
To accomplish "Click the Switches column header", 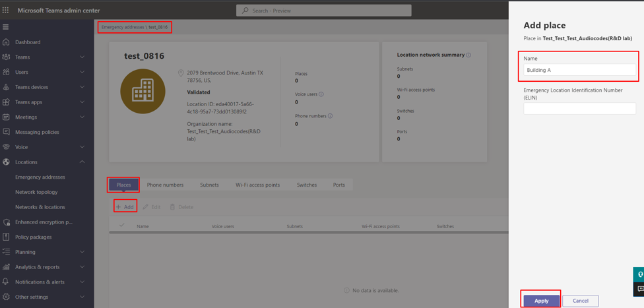I will (445, 226).
